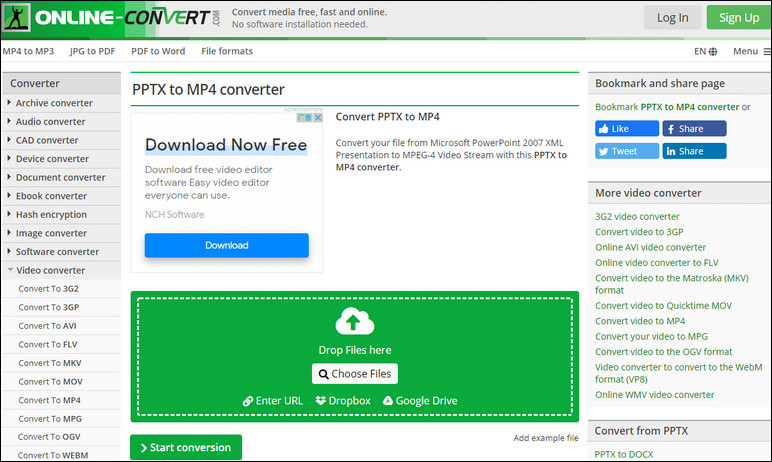Viewport: 772px width, 462px height.
Task: Click the cloud upload icon
Action: [354, 322]
